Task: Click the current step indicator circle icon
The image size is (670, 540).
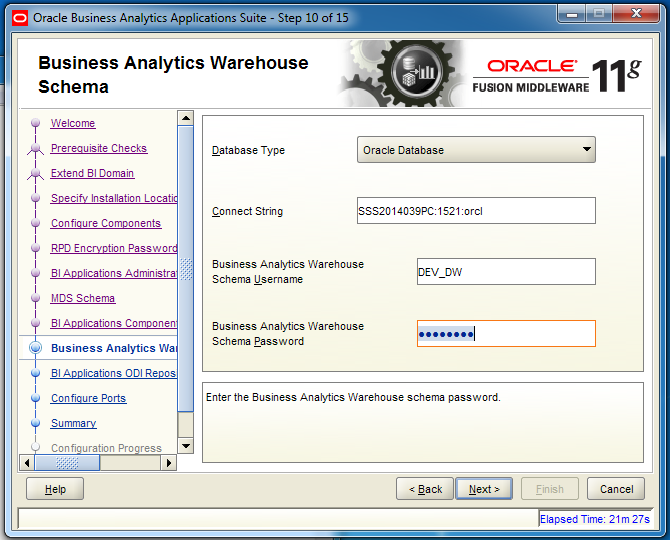Action: [35, 348]
